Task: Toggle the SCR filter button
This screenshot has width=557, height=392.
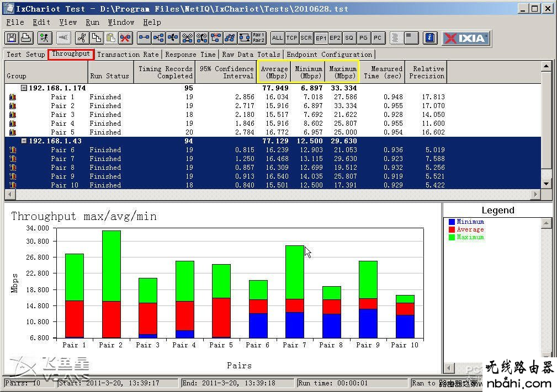Action: [306, 37]
